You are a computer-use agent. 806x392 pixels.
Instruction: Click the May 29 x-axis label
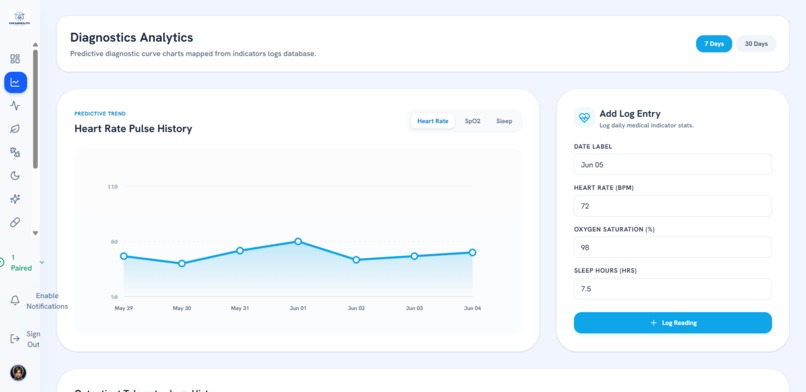[x=123, y=308]
